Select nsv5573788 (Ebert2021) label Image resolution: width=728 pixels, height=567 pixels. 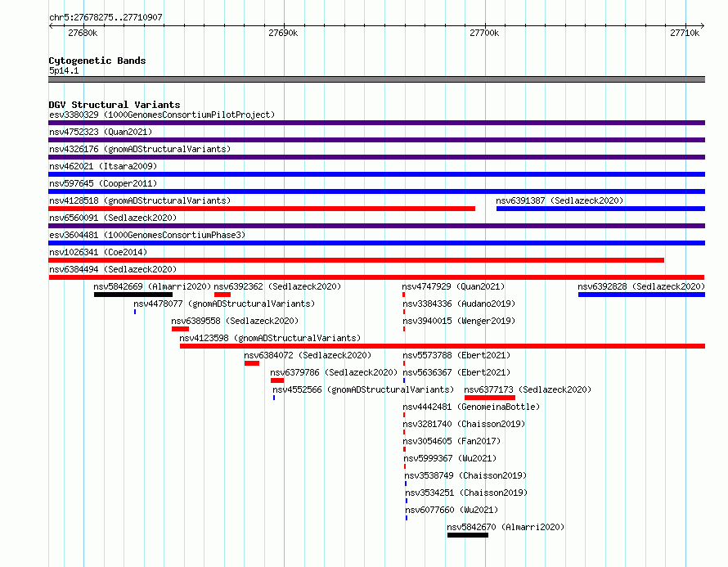click(x=456, y=355)
